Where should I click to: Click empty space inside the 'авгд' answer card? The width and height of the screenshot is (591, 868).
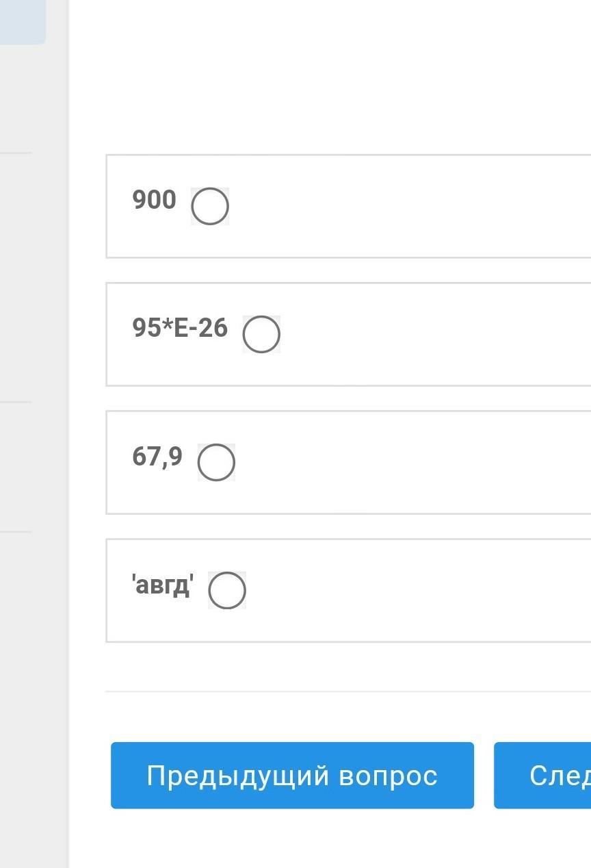410,591
